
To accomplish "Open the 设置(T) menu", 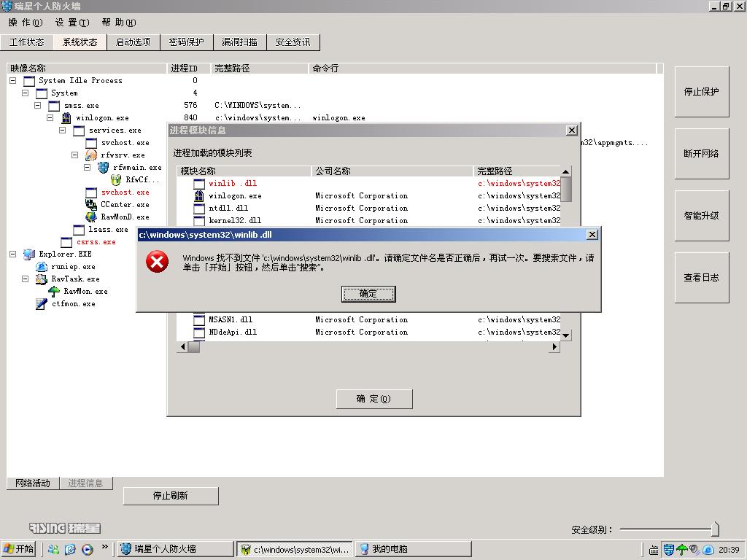I will [72, 23].
